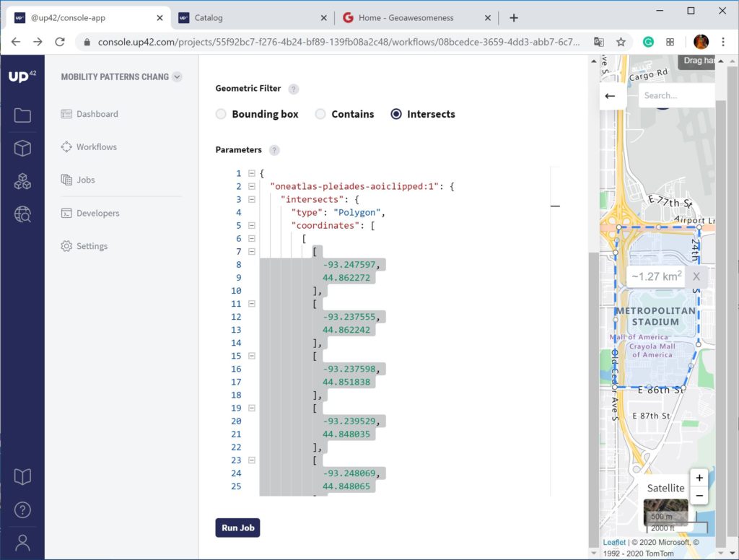Click the ~1.27 km² area label
Screen dimensions: 739x560
pyautogui.click(x=657, y=276)
